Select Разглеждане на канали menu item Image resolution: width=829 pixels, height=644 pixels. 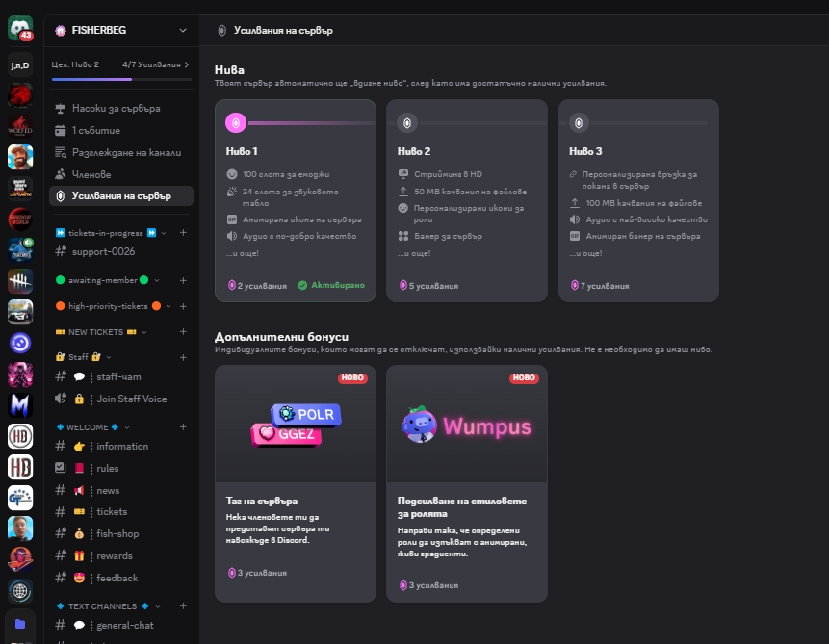121,152
